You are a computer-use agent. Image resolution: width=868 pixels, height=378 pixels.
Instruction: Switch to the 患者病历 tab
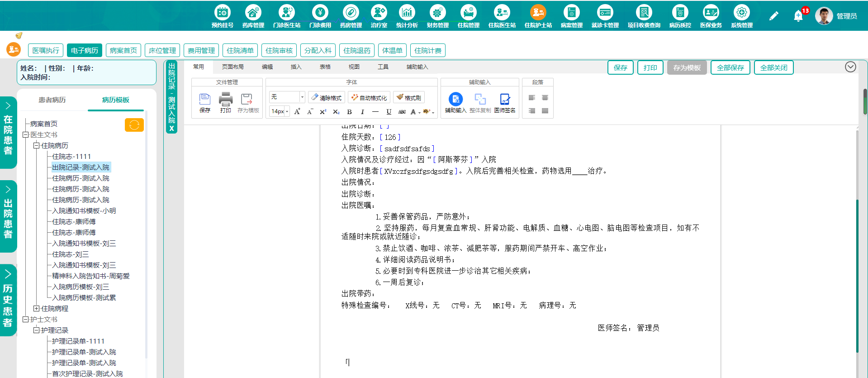[x=52, y=100]
